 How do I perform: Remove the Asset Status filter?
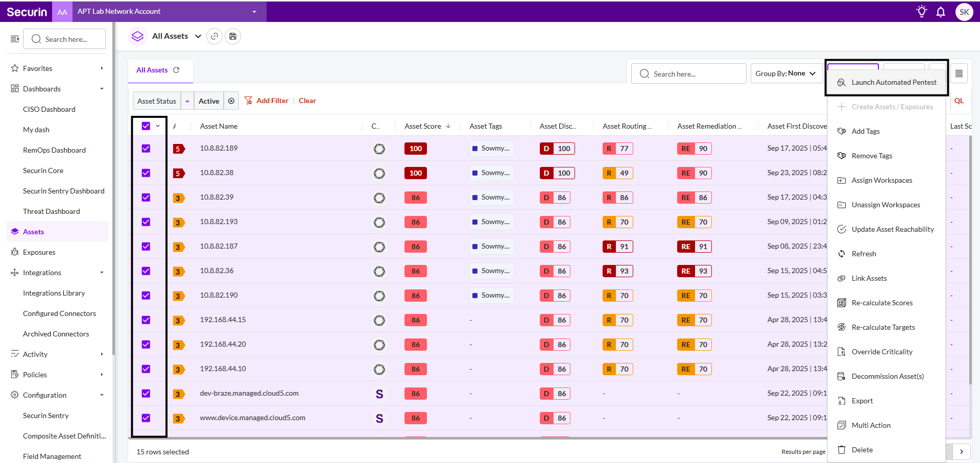231,101
